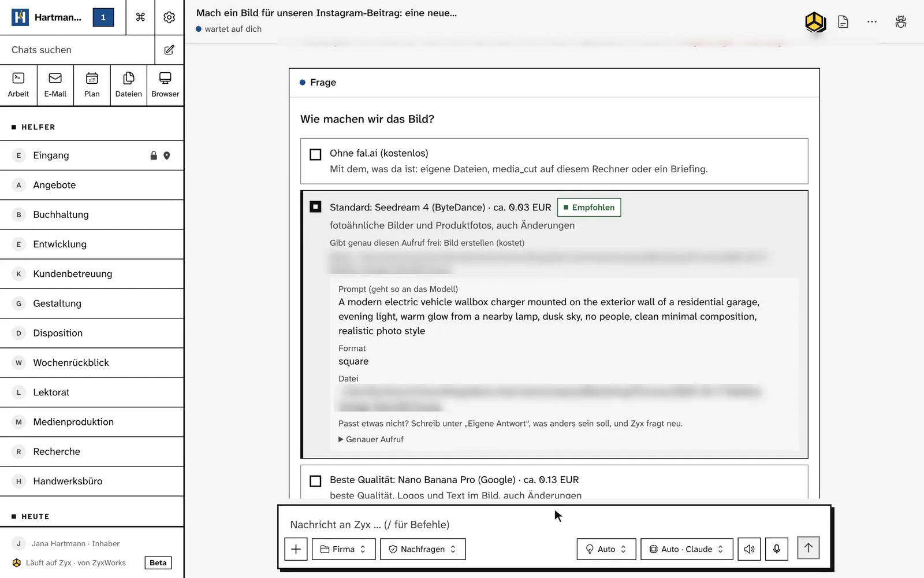This screenshot has width=924, height=578.
Task: Click the Beta badge
Action: pyautogui.click(x=158, y=562)
